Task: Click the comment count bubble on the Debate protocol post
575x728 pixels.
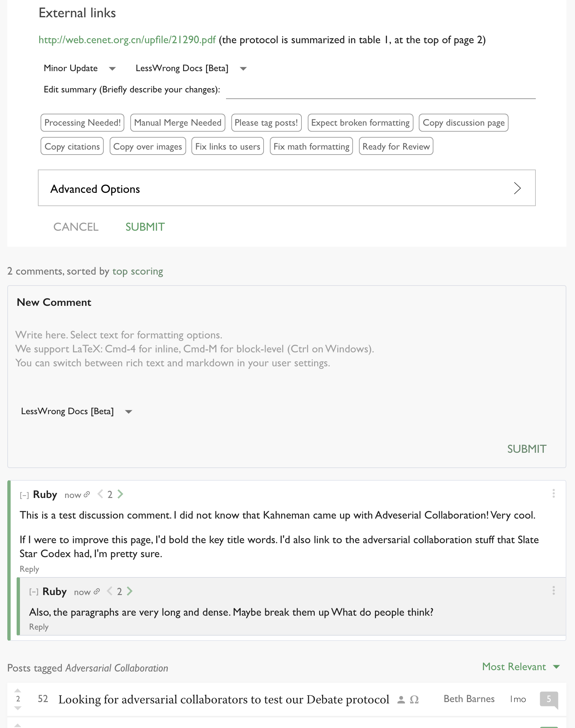Action: [548, 699]
